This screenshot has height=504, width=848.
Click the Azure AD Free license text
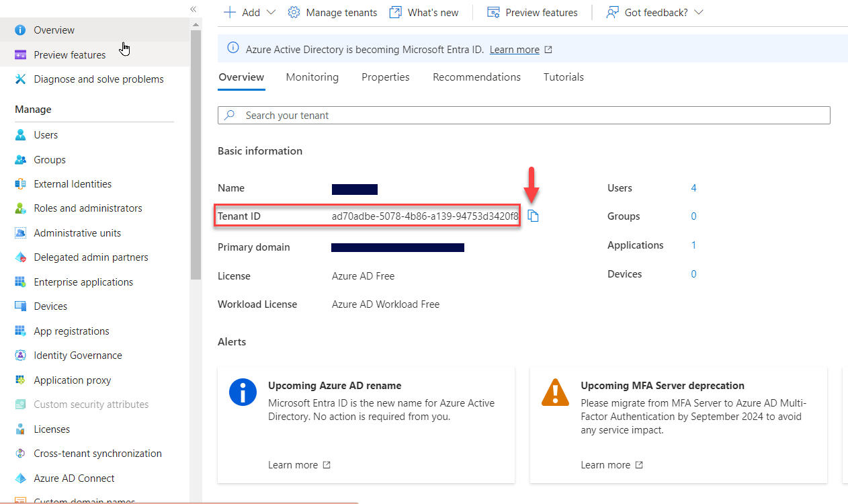364,276
